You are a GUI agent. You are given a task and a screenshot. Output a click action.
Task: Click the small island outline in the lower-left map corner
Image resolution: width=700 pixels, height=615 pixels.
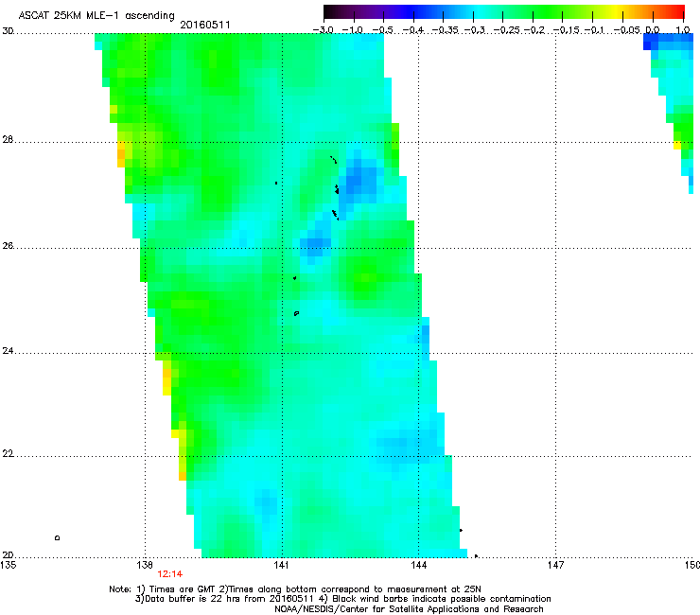[x=57, y=538]
